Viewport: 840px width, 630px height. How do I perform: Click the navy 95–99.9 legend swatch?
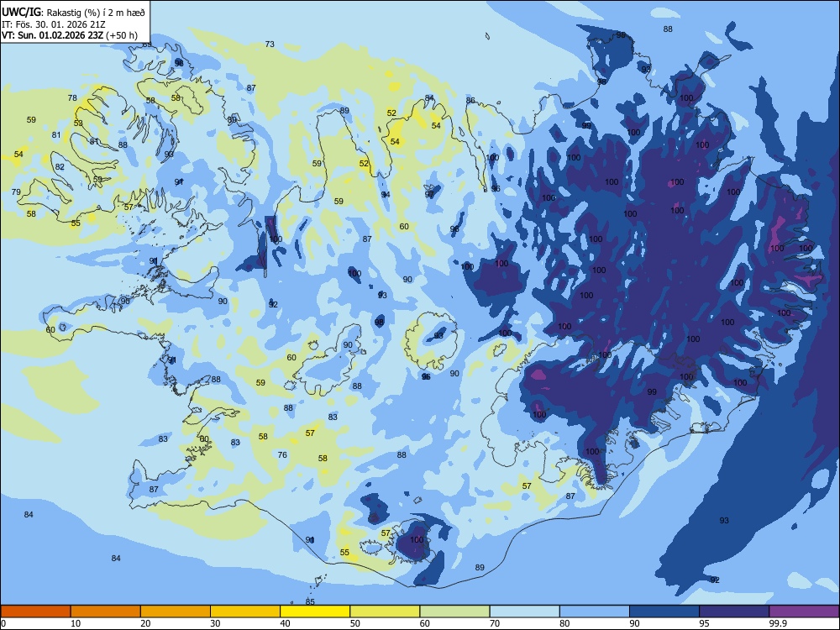(734, 612)
